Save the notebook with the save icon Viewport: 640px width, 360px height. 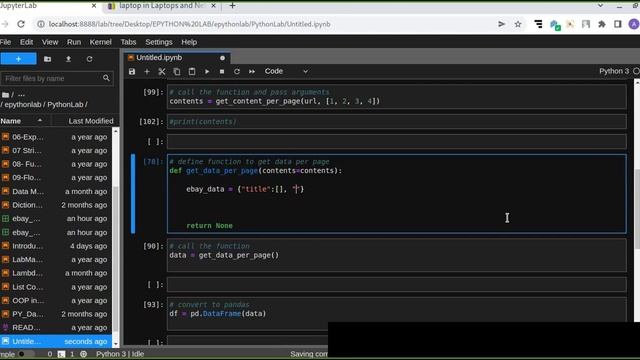(x=132, y=71)
